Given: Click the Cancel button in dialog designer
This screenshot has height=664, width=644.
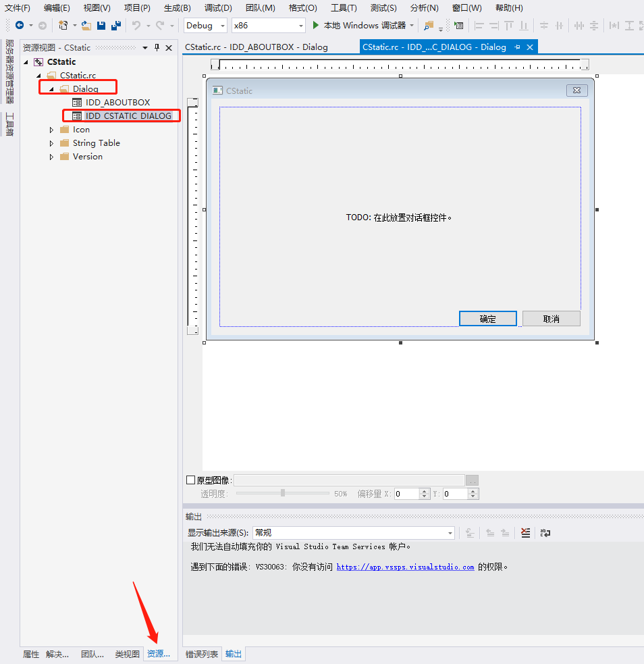Looking at the screenshot, I should (x=552, y=319).
